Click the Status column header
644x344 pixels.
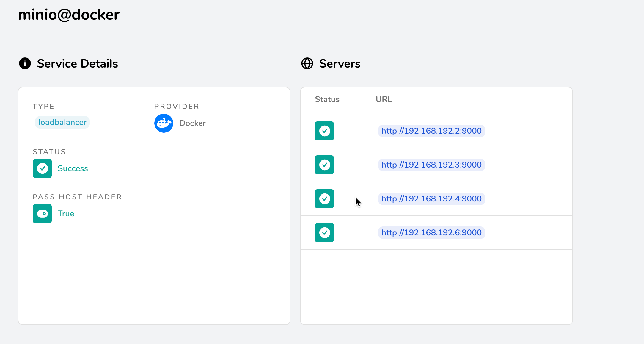point(327,99)
